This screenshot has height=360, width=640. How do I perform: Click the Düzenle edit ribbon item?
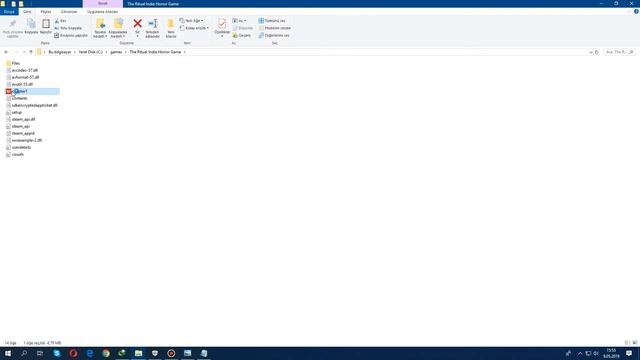click(242, 28)
